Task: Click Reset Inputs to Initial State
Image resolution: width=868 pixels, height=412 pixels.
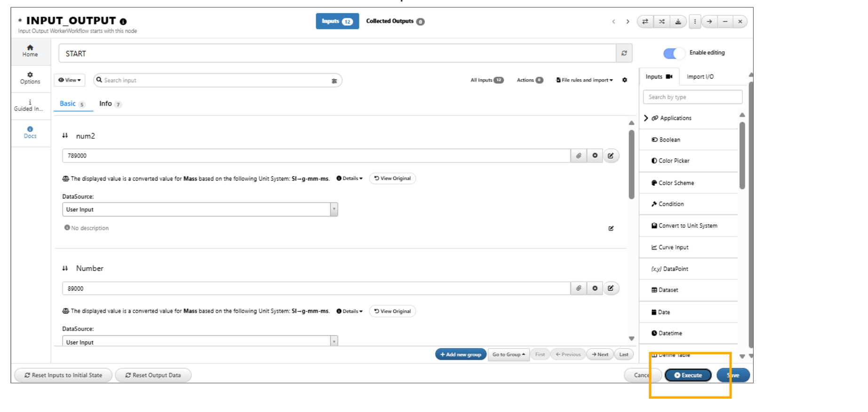Action: click(x=64, y=375)
